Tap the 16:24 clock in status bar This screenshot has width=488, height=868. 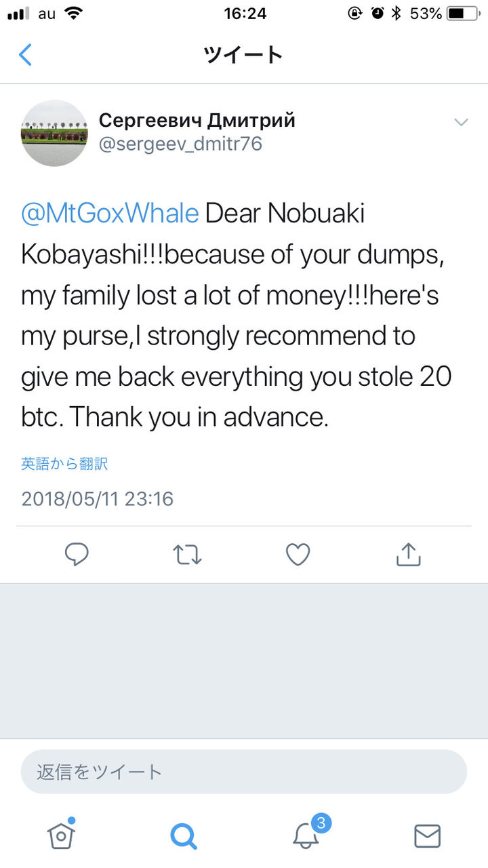pyautogui.click(x=244, y=13)
